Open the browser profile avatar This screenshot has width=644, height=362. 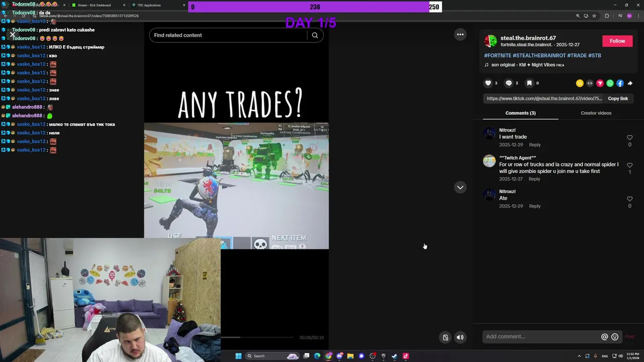629,16
